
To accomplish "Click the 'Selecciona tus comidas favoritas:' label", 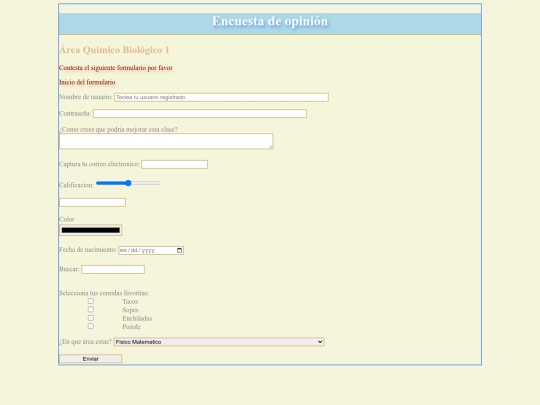I will point(104,293).
